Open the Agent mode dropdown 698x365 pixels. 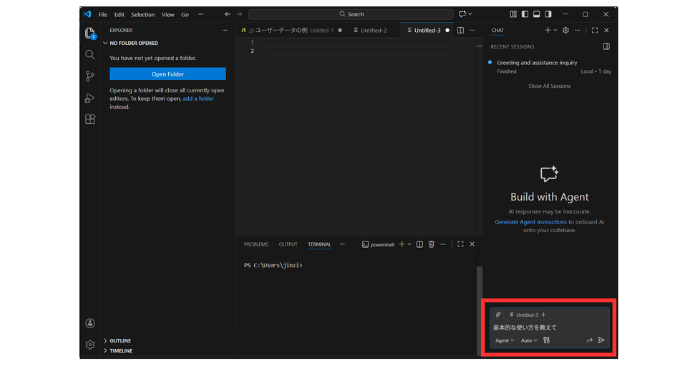point(505,341)
